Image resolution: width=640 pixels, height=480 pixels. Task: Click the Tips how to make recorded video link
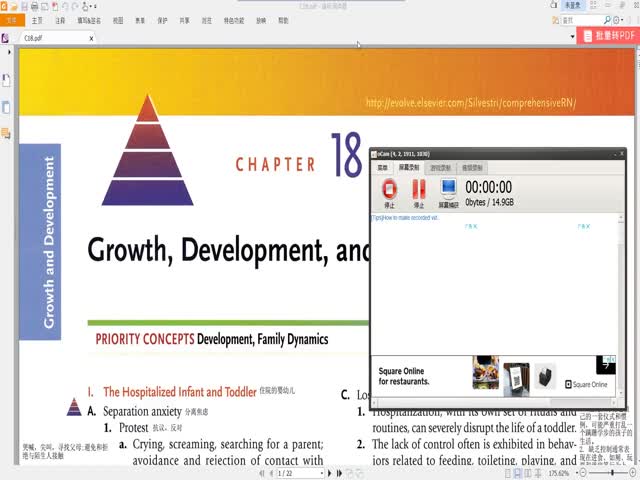[x=406, y=216]
